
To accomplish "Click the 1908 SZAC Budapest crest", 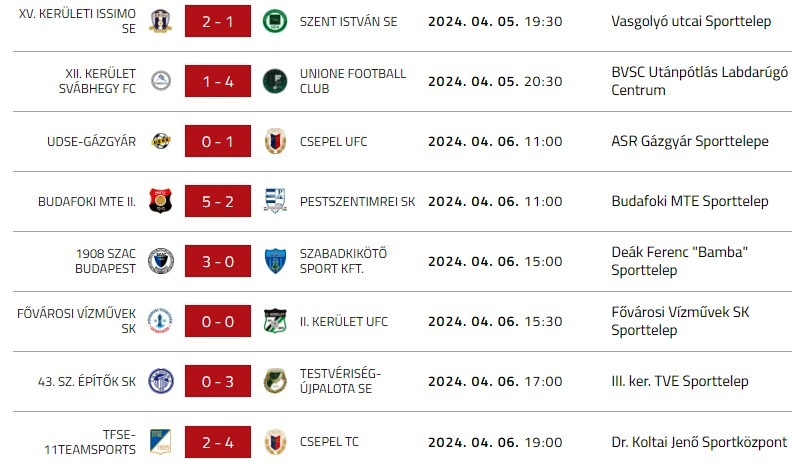I will 160,261.
